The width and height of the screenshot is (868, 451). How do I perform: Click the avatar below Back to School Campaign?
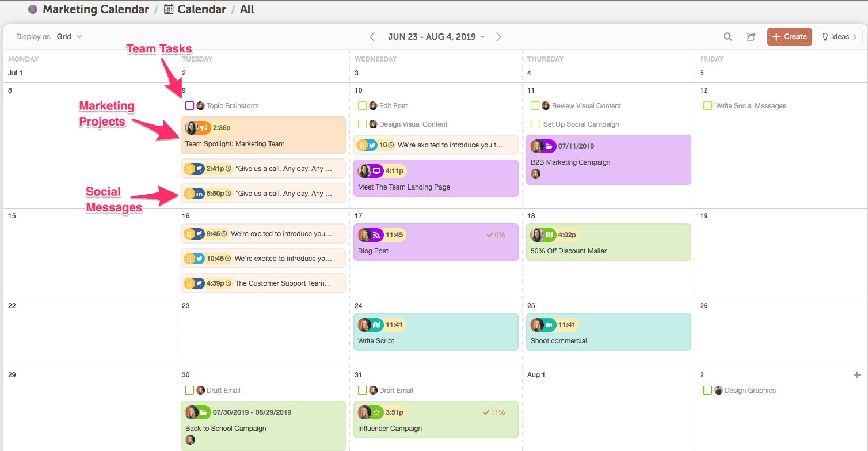click(x=191, y=439)
